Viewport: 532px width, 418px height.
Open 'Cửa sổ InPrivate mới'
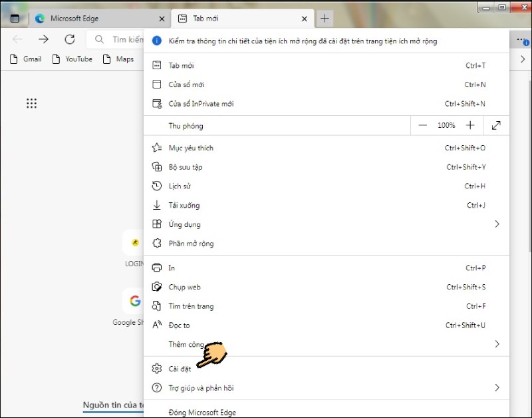[327, 104]
